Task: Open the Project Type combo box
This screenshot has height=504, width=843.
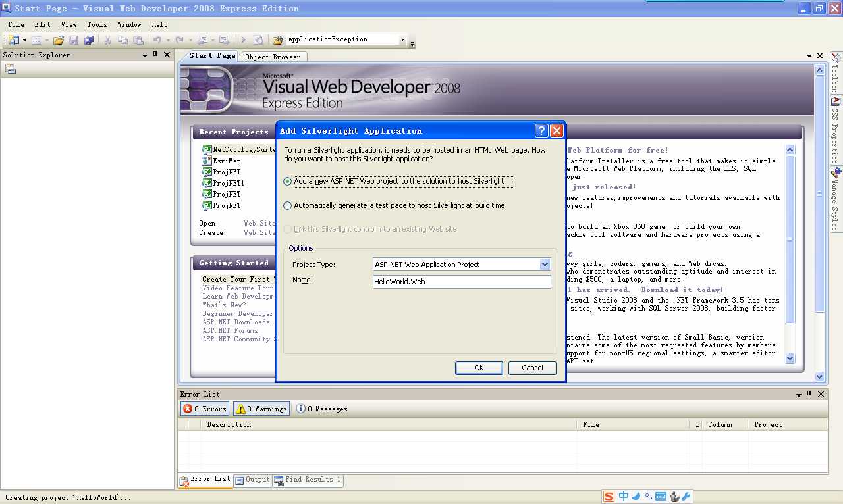Action: click(x=545, y=265)
